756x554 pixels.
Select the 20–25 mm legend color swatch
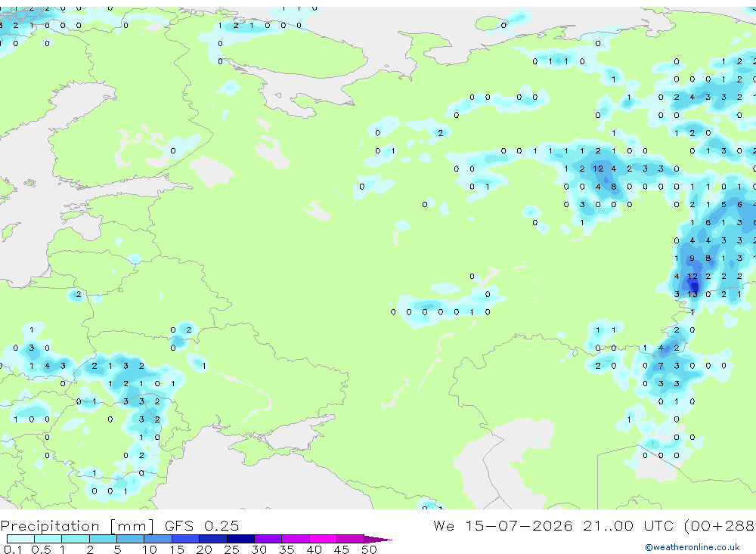213,539
